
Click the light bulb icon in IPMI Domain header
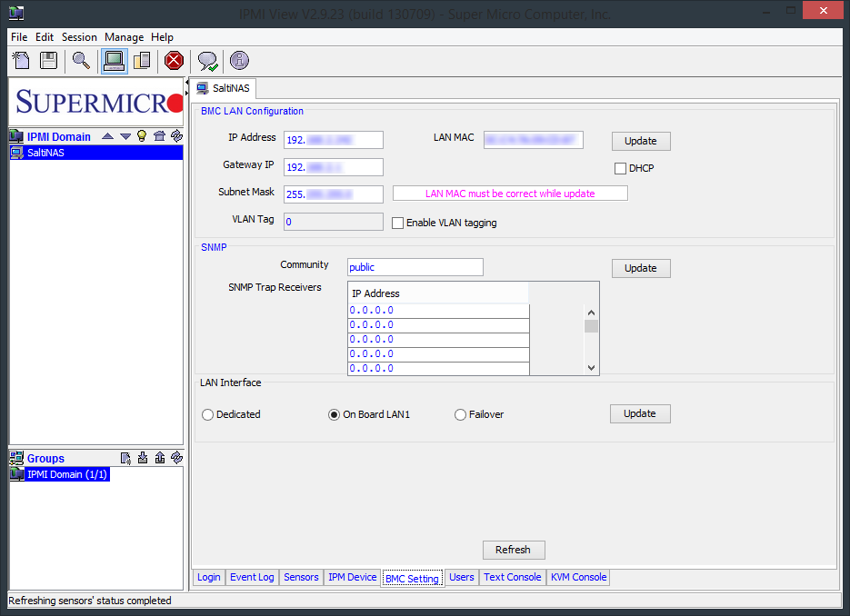coord(142,136)
